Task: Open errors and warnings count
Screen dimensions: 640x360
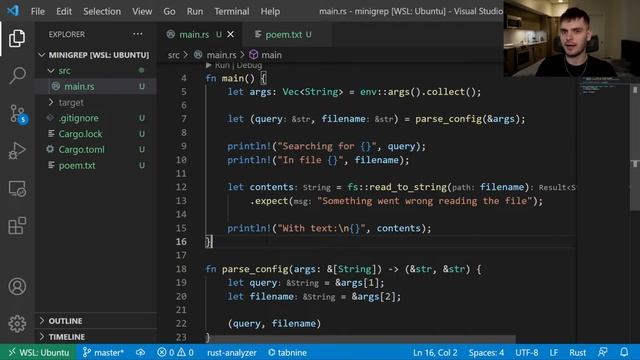Action: pyautogui.click(x=176, y=352)
